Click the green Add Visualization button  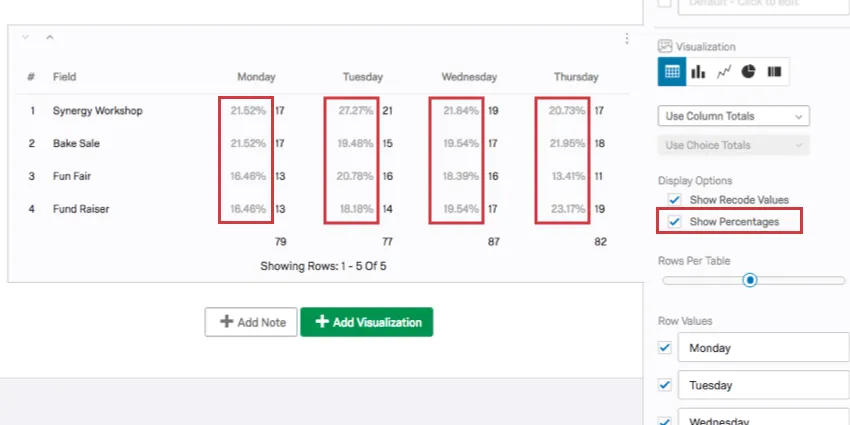367,322
